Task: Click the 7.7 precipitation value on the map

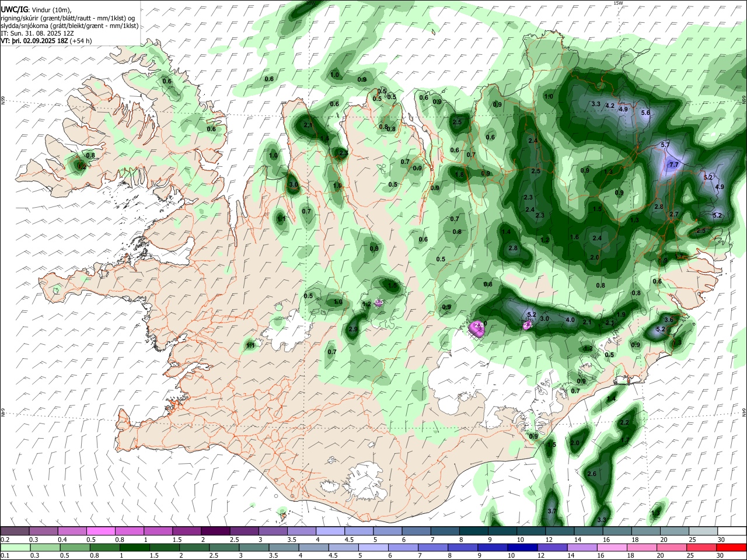Action: click(674, 165)
